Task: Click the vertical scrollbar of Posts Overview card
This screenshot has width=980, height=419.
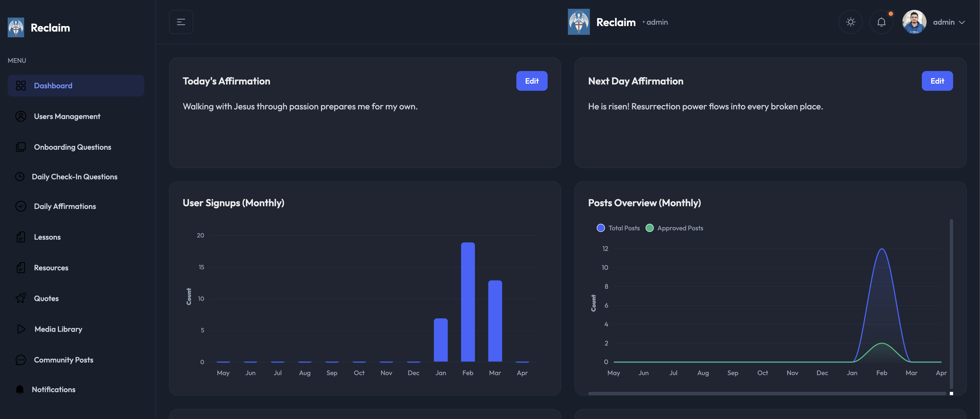Action: (x=951, y=304)
